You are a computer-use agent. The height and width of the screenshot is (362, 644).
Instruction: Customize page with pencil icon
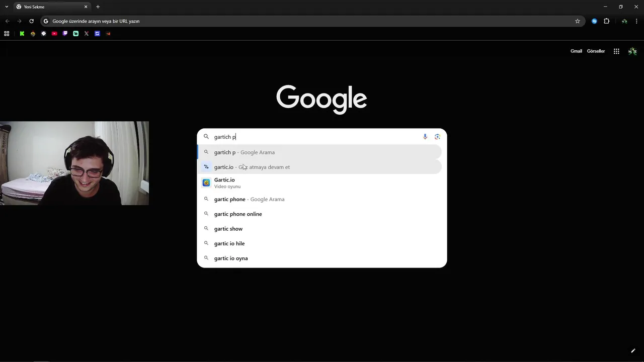point(633,351)
